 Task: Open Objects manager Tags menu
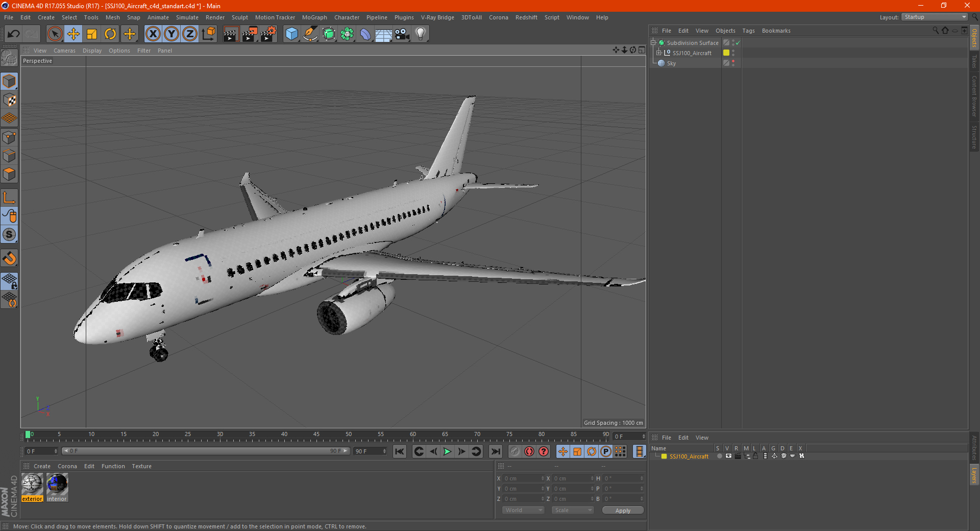coord(748,31)
